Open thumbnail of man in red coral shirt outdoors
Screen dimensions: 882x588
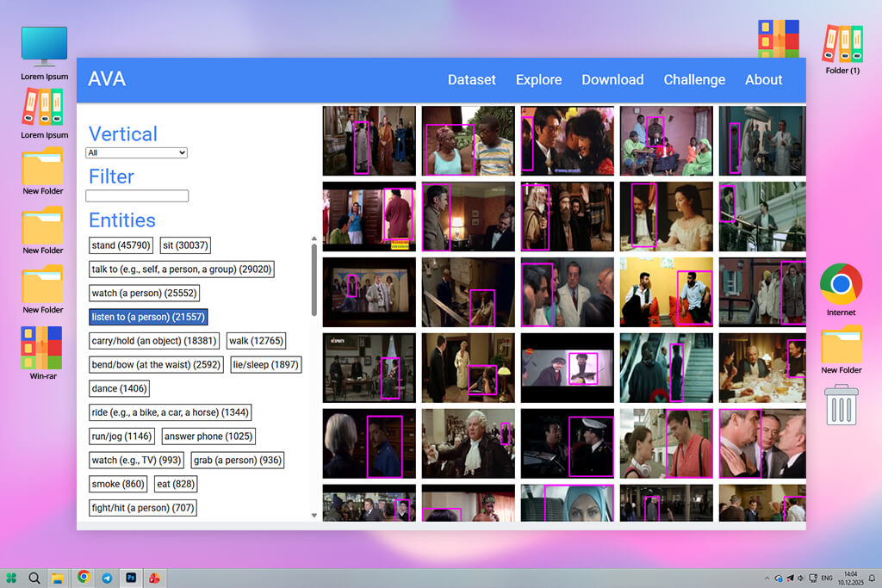click(x=666, y=443)
